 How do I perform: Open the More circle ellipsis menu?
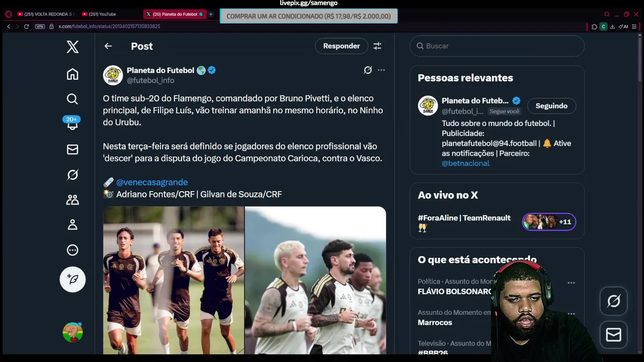72,250
